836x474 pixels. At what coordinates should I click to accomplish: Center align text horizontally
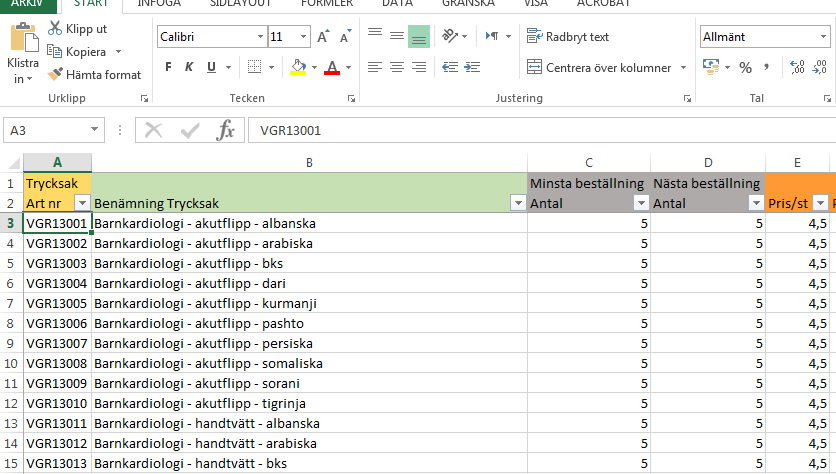tap(397, 67)
